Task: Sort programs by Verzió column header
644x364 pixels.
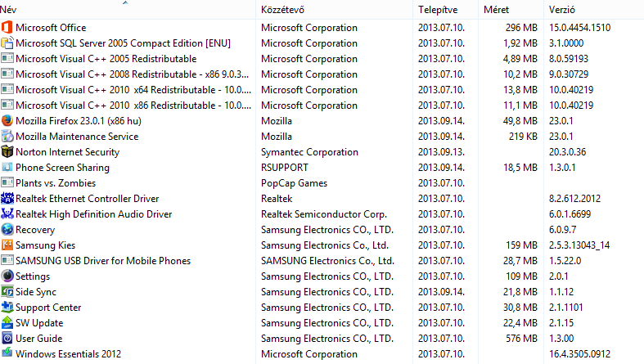Action: tap(593, 10)
